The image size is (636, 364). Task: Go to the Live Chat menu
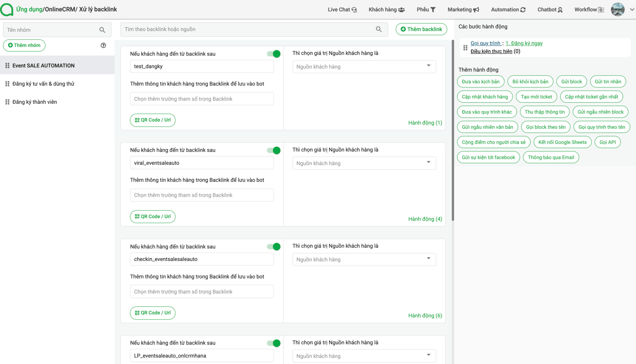tap(342, 9)
